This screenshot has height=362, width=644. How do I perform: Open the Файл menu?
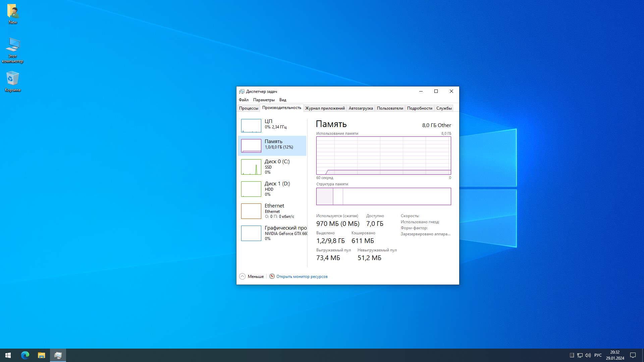[244, 100]
